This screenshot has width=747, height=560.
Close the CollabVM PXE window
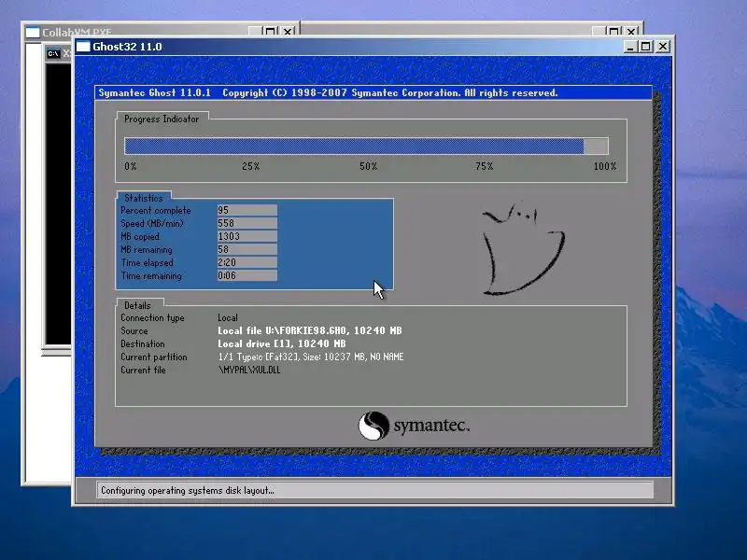(288, 32)
